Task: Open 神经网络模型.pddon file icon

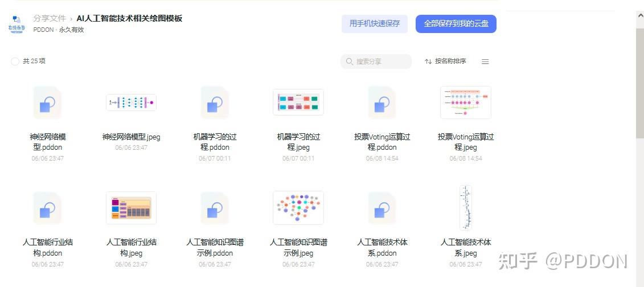Action: (47, 102)
